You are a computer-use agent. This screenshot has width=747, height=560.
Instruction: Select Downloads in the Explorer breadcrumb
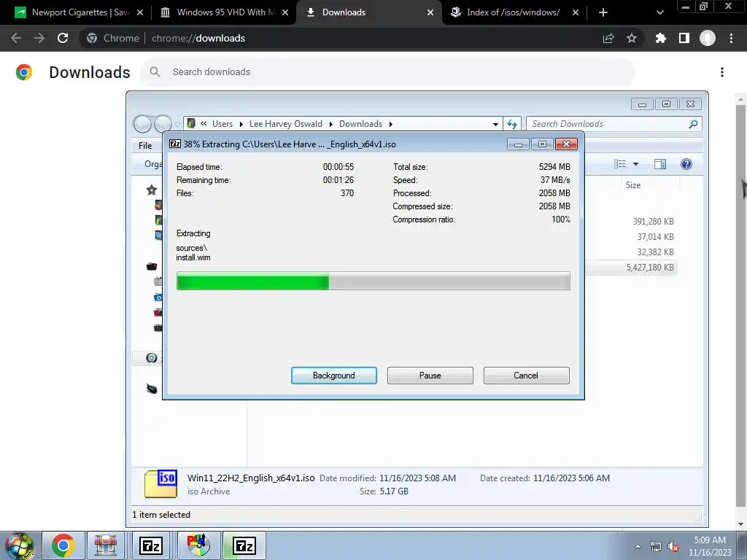[x=360, y=124]
